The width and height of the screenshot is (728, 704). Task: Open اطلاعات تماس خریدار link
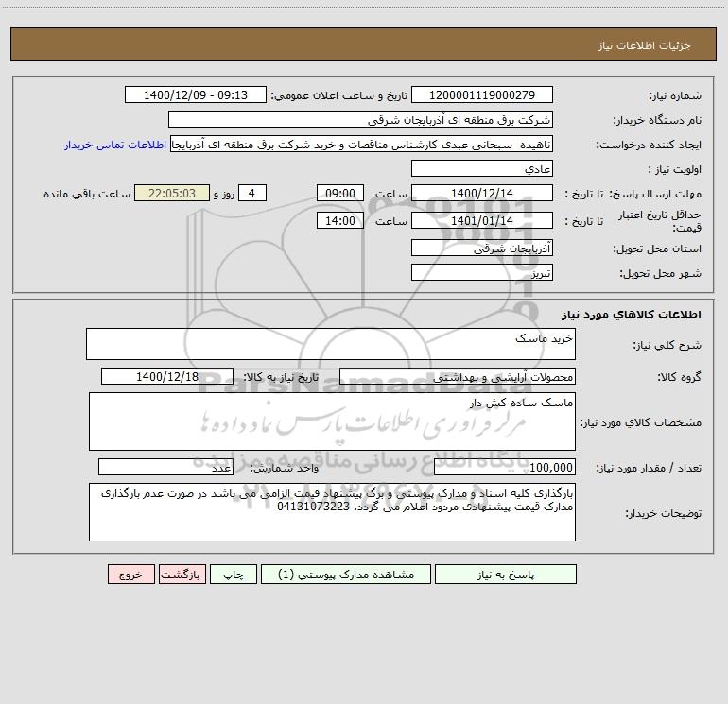pyautogui.click(x=115, y=145)
